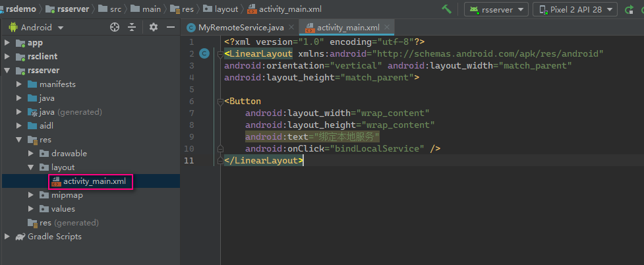The image size is (644, 265).
Task: Hide the Project tool window
Action: click(x=170, y=27)
